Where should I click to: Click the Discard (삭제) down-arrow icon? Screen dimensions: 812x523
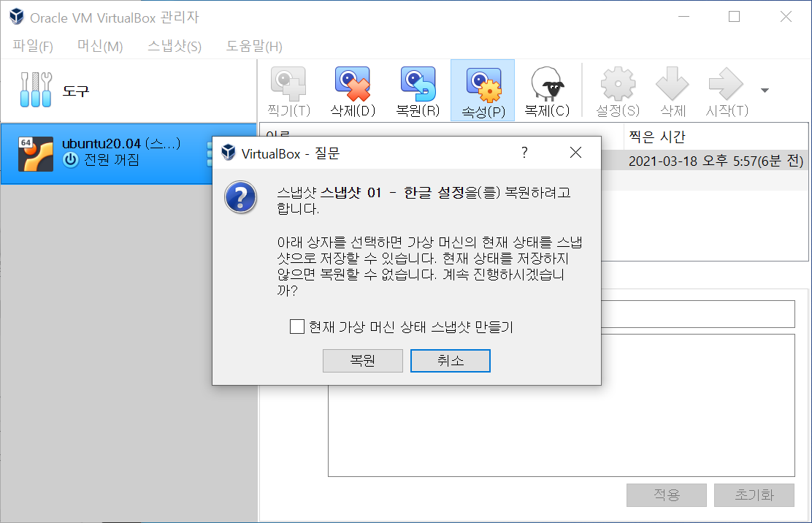click(x=673, y=91)
